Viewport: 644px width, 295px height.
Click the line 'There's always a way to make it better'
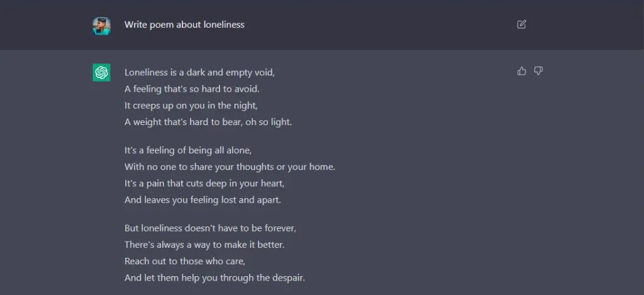(x=204, y=245)
